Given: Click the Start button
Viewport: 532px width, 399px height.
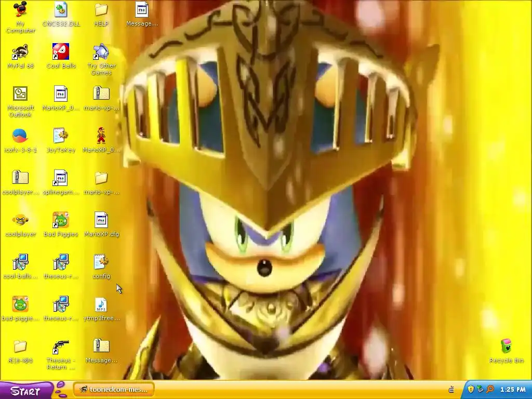Looking at the screenshot, I should click(x=26, y=391).
